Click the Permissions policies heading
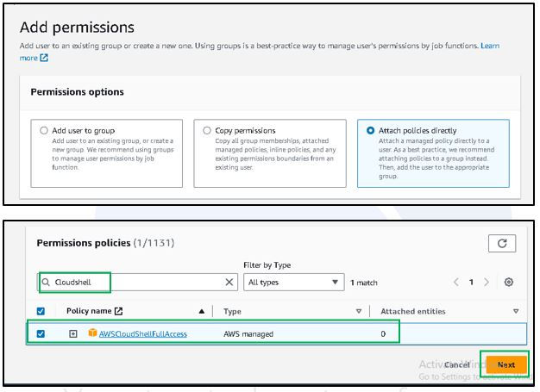 click(x=105, y=243)
